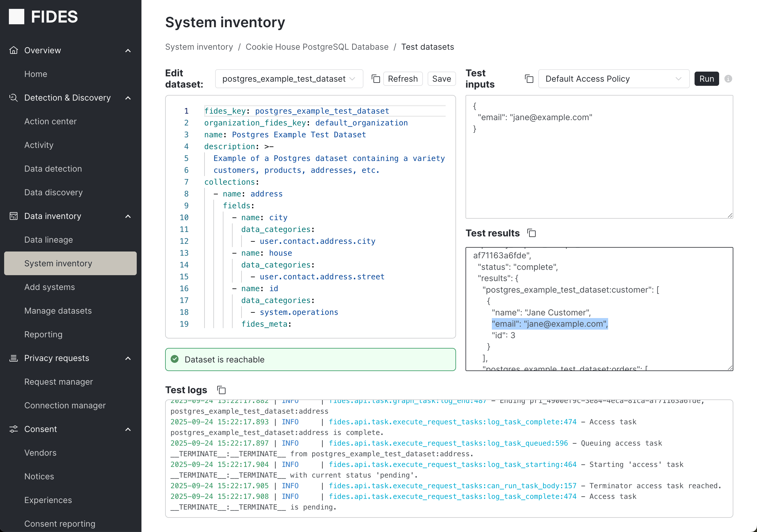Go to Request manager page

59,382
